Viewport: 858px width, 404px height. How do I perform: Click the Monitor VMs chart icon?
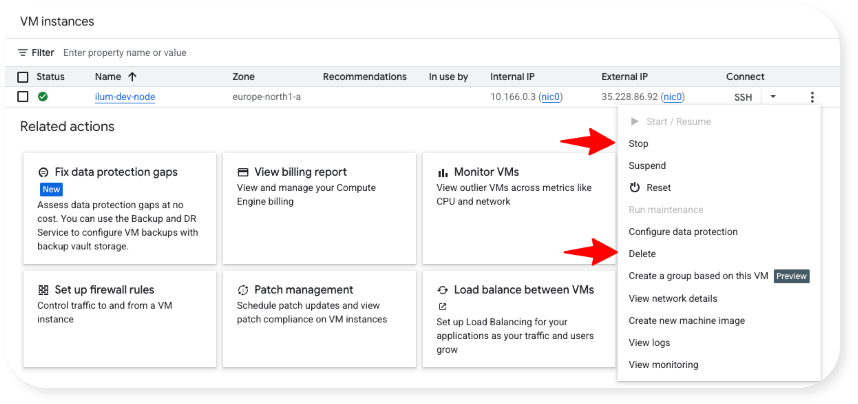[x=442, y=172]
